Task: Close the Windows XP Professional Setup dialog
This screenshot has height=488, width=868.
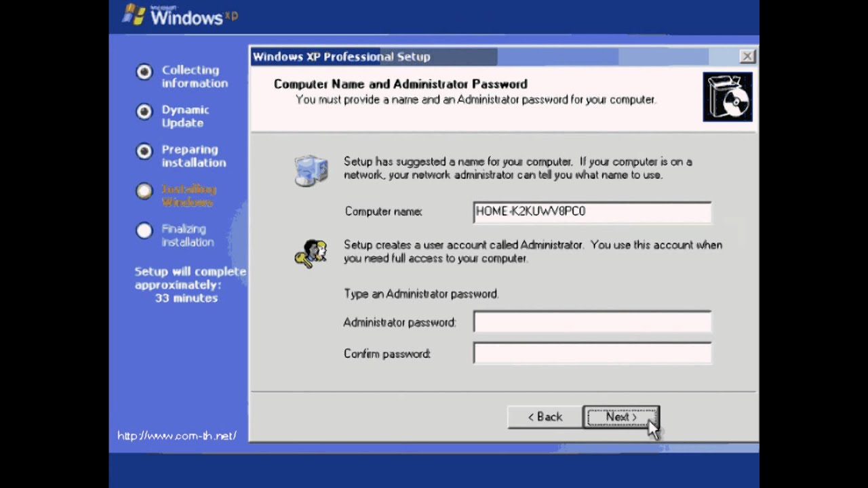Action: click(x=747, y=56)
